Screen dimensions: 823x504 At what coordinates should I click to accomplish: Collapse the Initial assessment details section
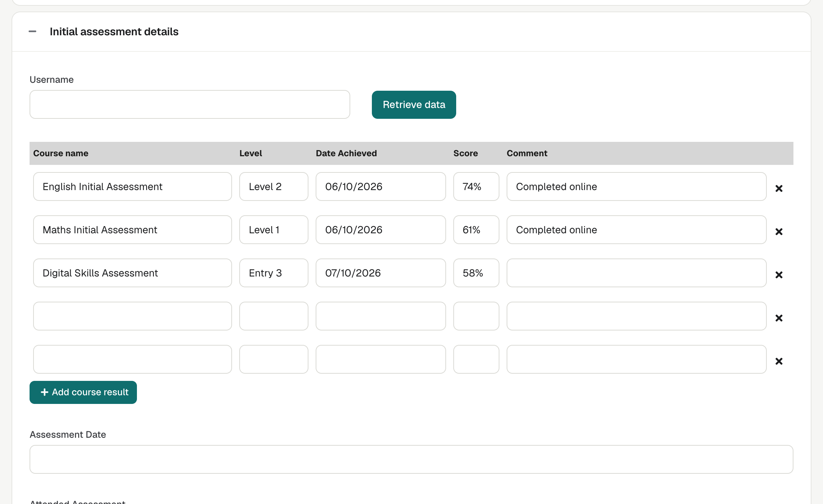32,32
